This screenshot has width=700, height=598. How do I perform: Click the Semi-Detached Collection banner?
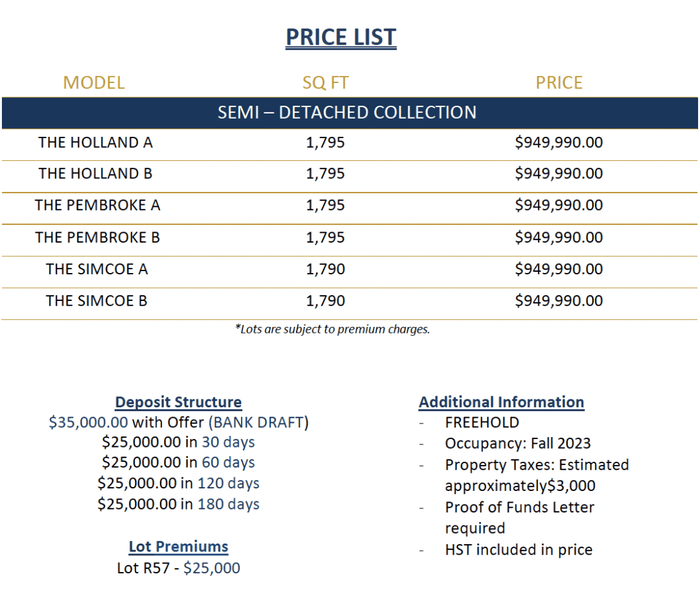349,113
